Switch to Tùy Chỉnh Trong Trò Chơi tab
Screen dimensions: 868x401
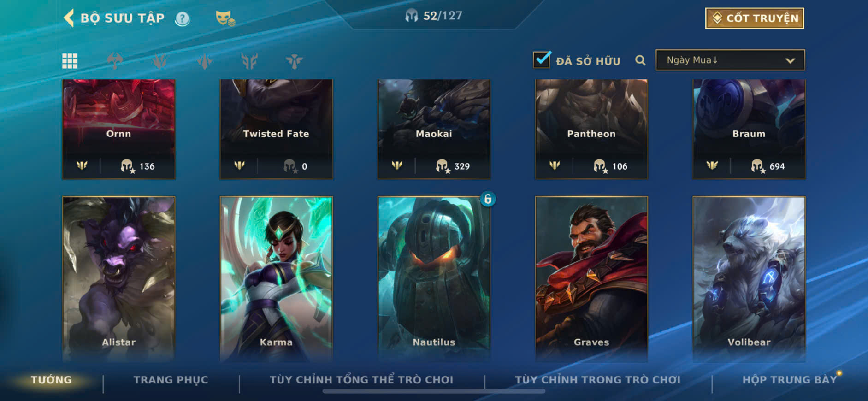[x=597, y=380]
